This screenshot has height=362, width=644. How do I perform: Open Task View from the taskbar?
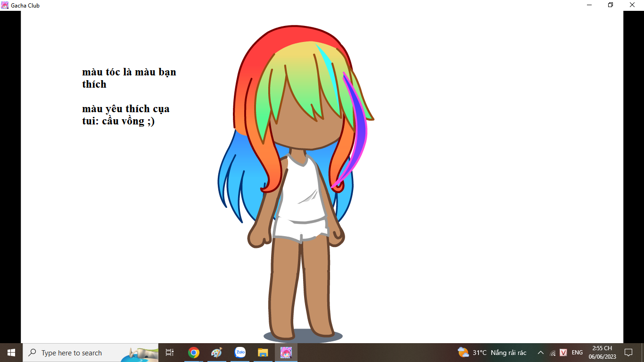pyautogui.click(x=170, y=353)
